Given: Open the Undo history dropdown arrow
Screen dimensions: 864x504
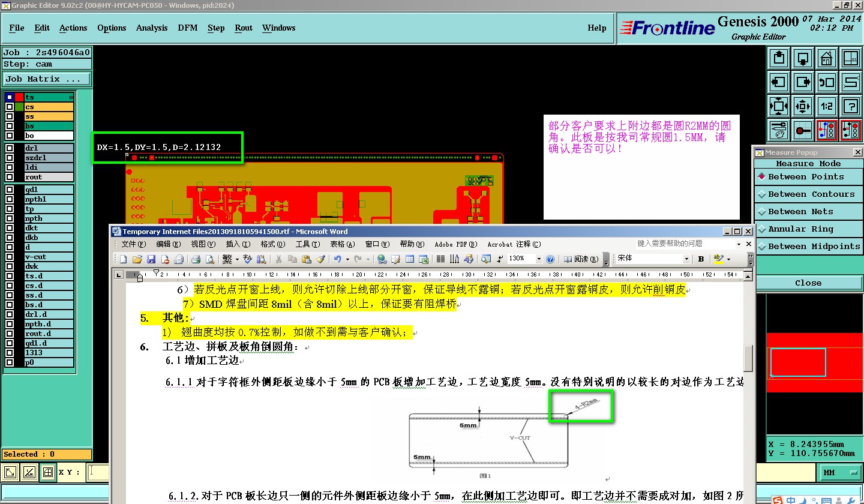Looking at the screenshot, I should [x=347, y=259].
